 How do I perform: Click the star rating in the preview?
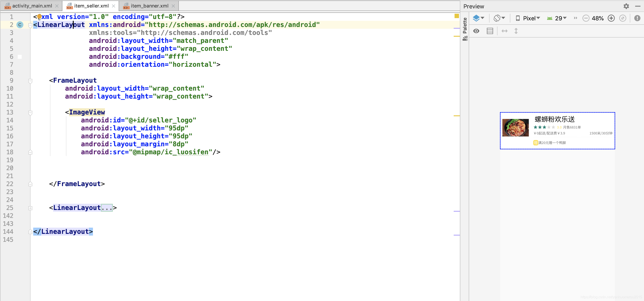(x=544, y=127)
